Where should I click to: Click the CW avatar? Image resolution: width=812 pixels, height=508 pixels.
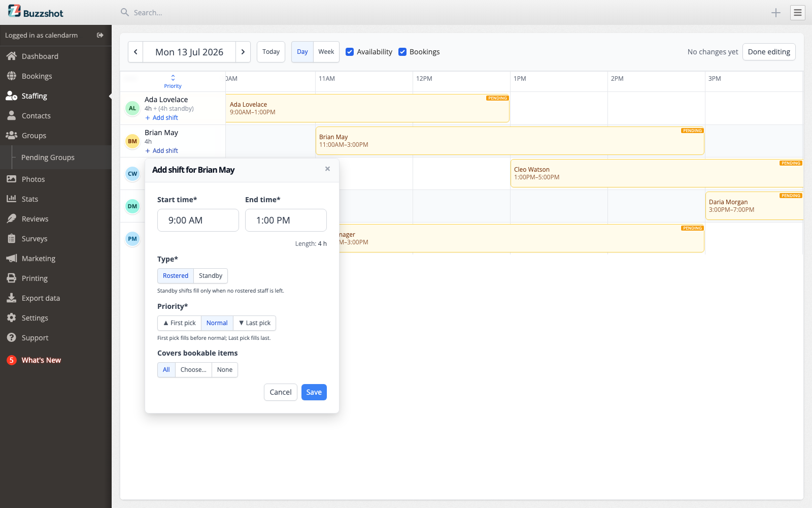(132, 174)
